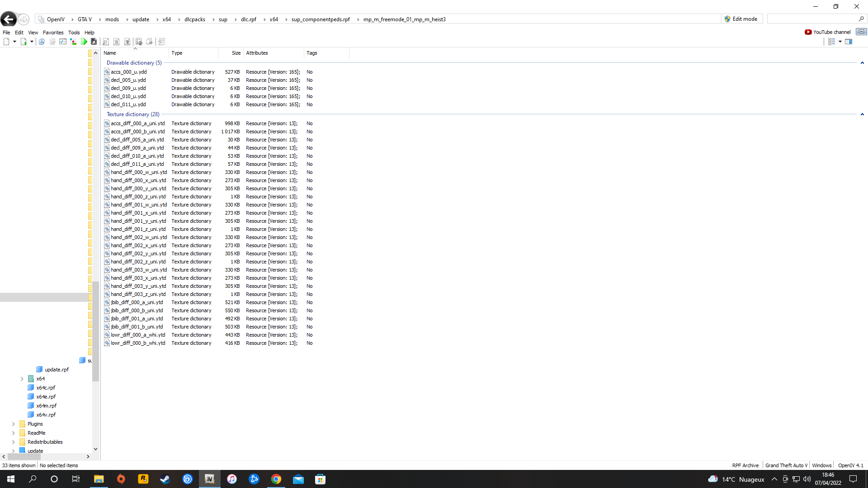Click the import file green-arrow icon
The image size is (868, 488).
click(24, 42)
